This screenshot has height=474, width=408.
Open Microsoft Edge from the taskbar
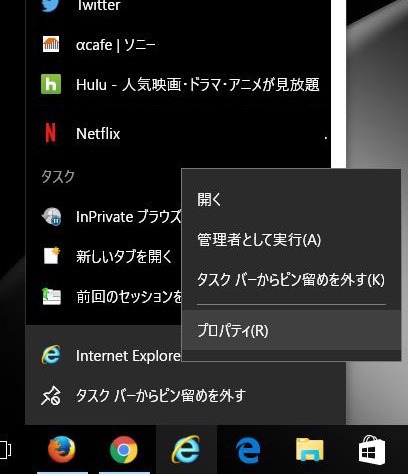[248, 450]
